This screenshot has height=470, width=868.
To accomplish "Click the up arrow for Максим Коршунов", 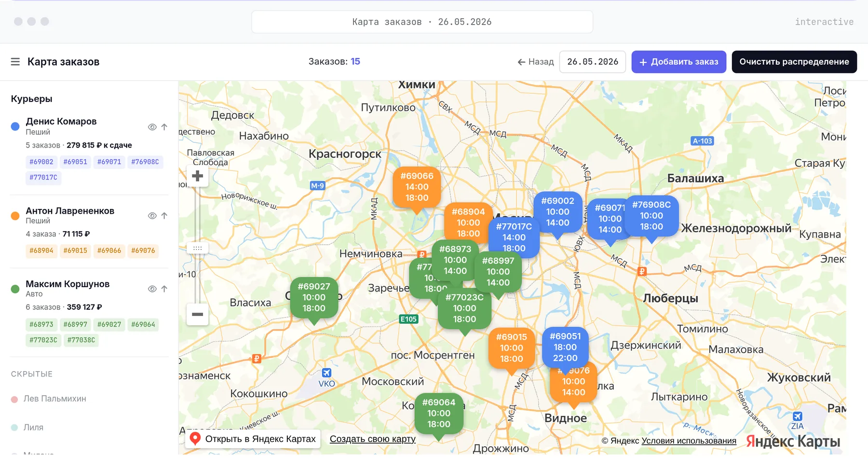I will click(x=164, y=289).
